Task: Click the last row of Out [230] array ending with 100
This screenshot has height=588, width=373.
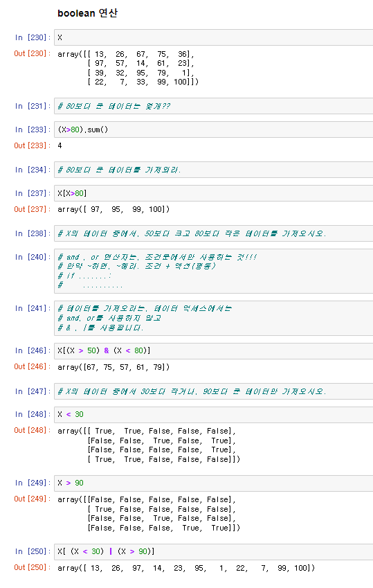Action: point(143,82)
